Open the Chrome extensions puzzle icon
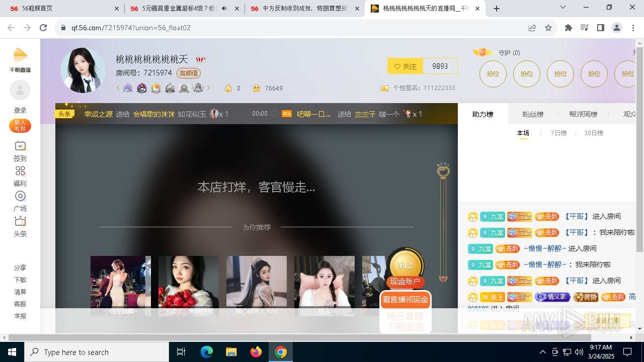The height and width of the screenshot is (362, 644). [569, 28]
